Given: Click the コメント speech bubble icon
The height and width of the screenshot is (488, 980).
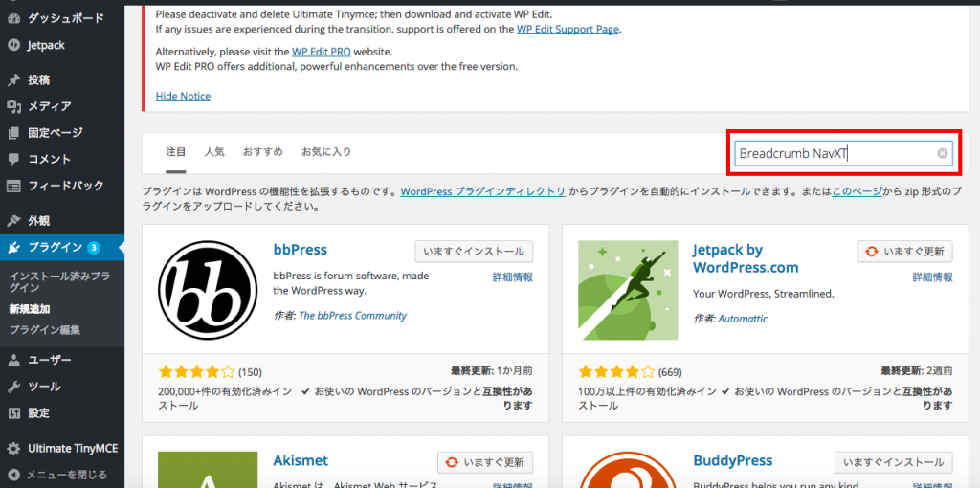Looking at the screenshot, I should (x=13, y=159).
